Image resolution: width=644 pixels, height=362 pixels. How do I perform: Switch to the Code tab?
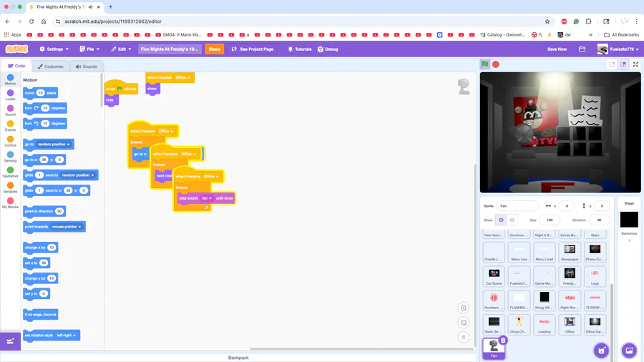[x=16, y=66]
